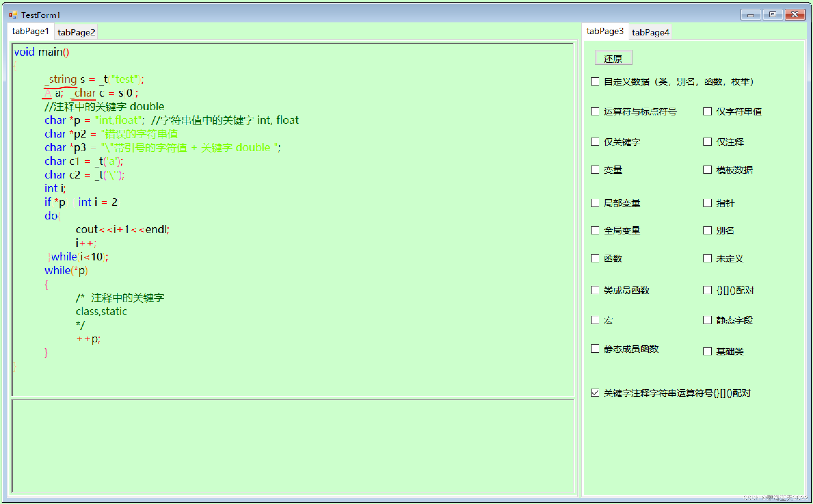
Task: Click the empty lower output text box
Action: pyautogui.click(x=293, y=446)
